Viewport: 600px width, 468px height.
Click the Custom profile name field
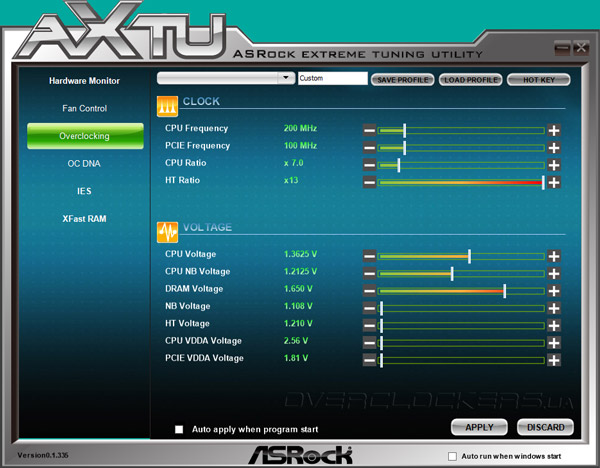tap(333, 78)
